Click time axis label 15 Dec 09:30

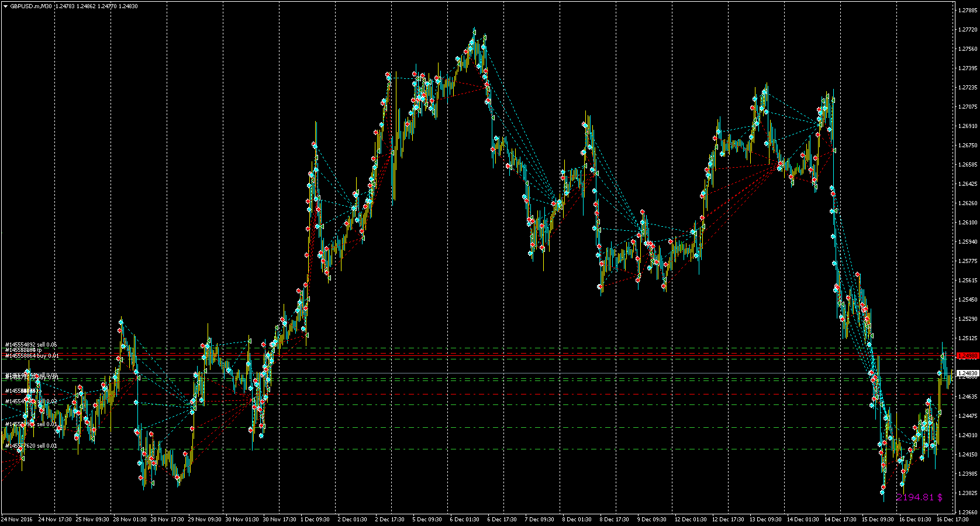coord(879,520)
